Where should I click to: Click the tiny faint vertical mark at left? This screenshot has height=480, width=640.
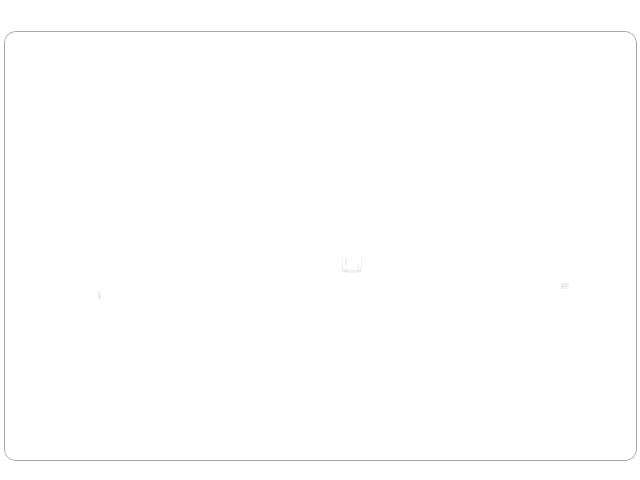click(99, 295)
